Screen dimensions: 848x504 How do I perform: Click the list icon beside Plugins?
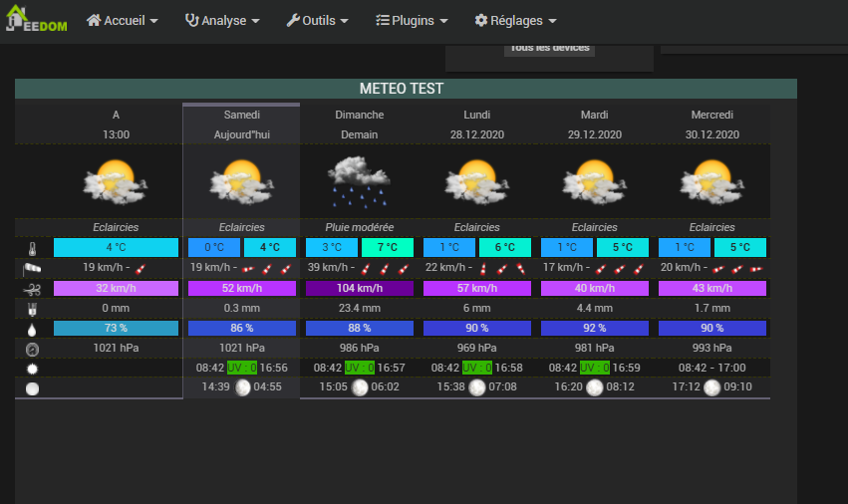[383, 21]
